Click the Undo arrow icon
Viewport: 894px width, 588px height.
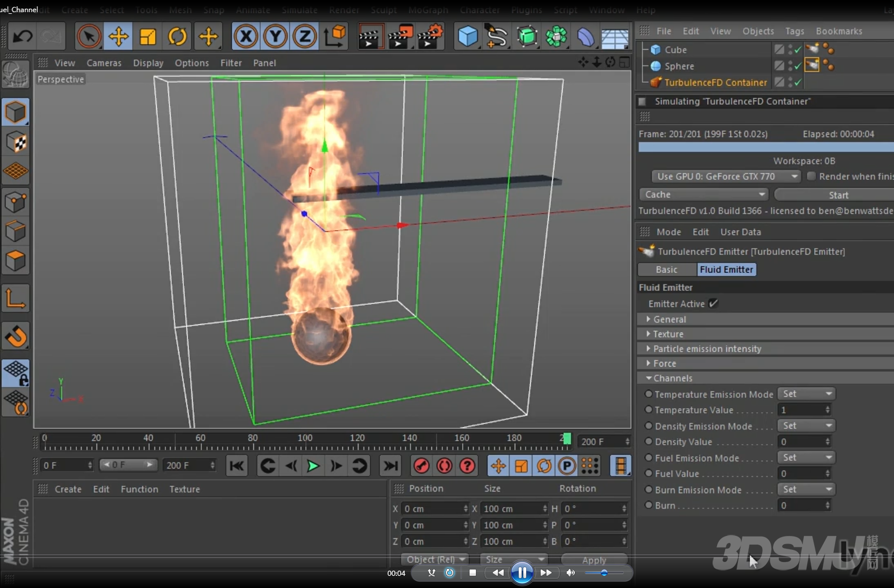pos(23,36)
